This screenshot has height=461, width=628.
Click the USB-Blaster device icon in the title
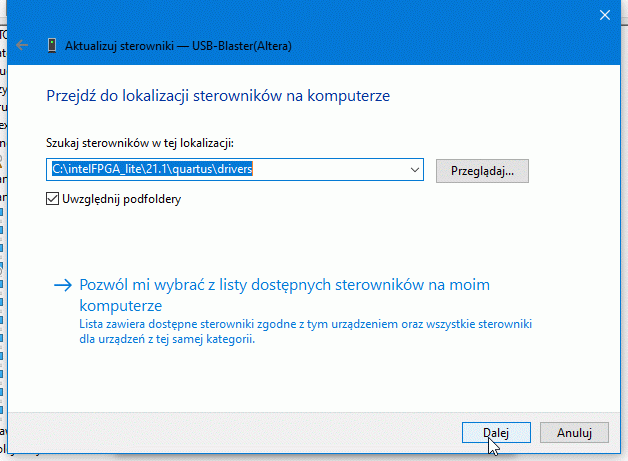pyautogui.click(x=50, y=45)
